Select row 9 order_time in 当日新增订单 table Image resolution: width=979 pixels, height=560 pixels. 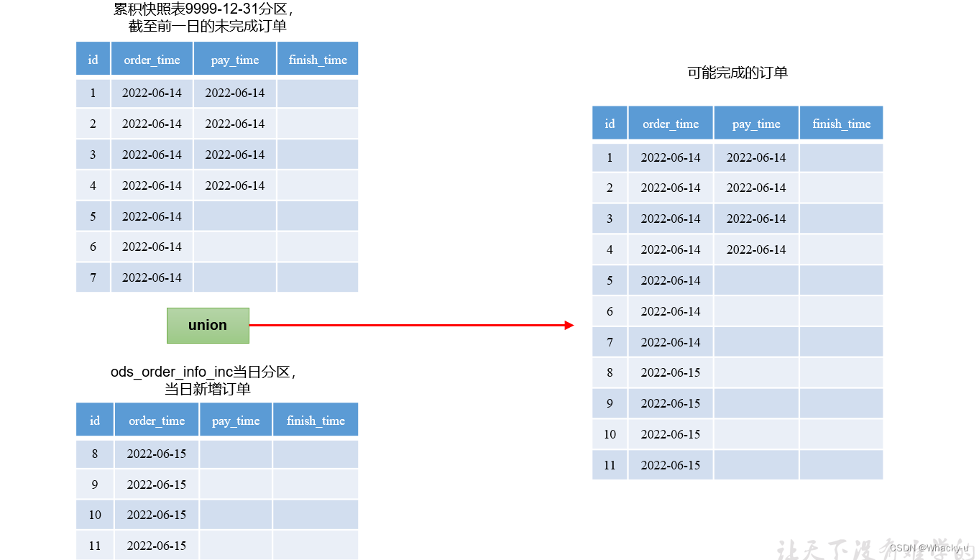click(x=157, y=485)
